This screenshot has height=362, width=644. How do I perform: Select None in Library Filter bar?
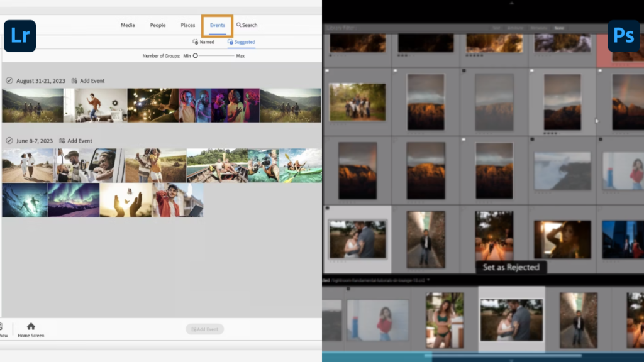pyautogui.click(x=560, y=27)
